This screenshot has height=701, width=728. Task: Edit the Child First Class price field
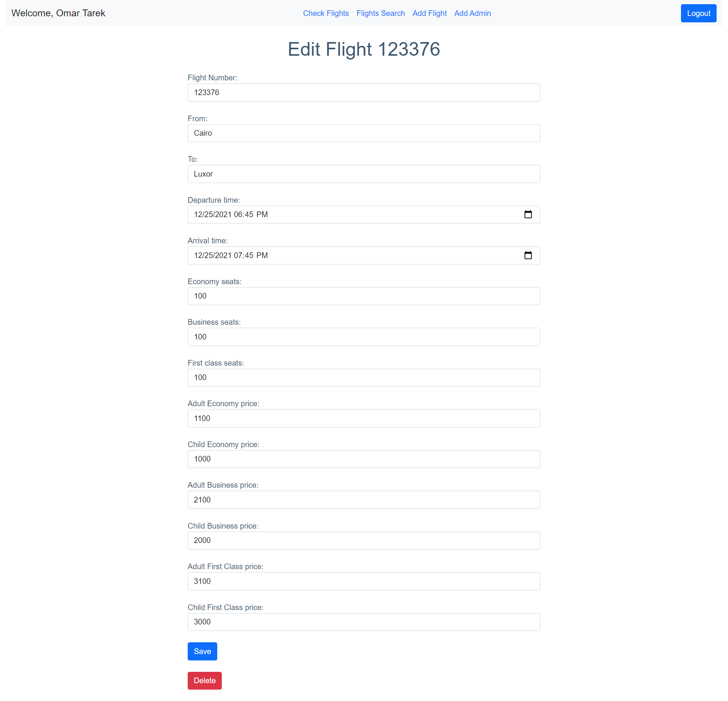[x=363, y=622]
